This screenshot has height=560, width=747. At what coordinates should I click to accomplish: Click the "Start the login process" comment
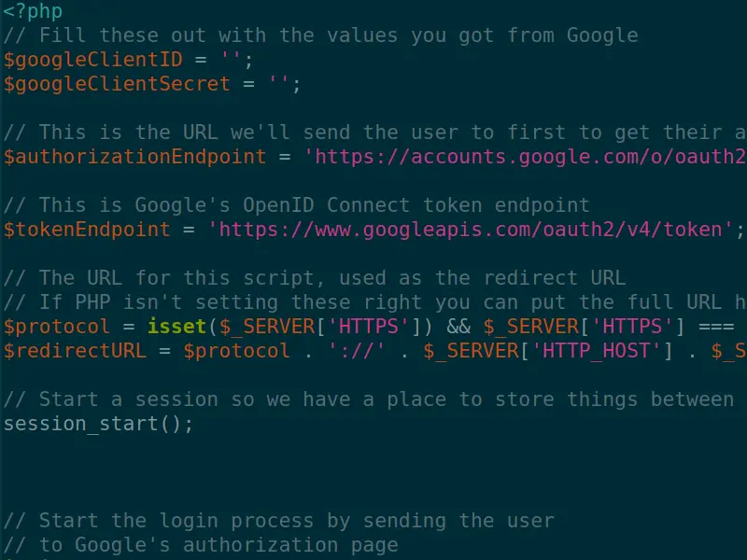click(x=279, y=521)
